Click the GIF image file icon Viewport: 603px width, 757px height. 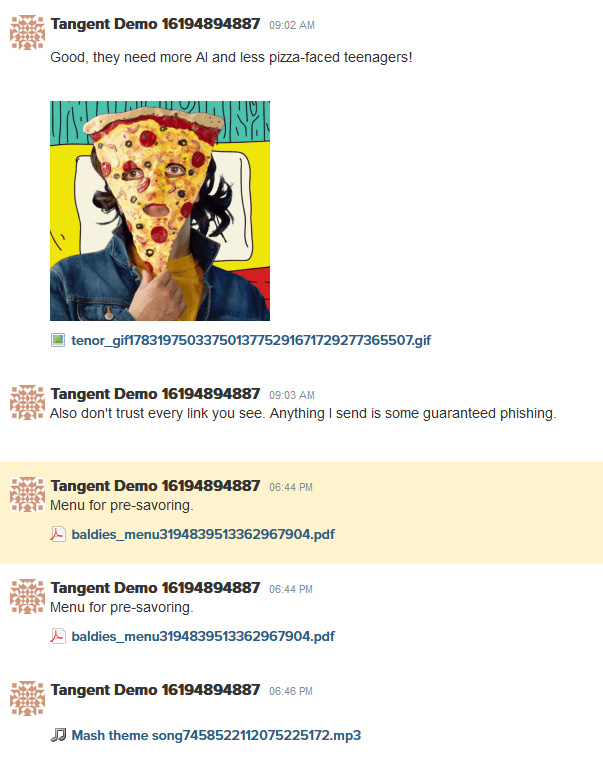(x=58, y=340)
